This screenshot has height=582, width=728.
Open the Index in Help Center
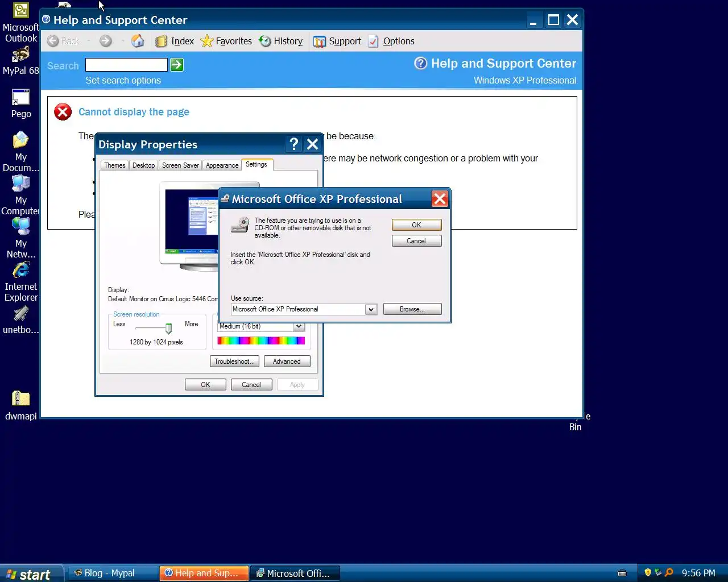click(175, 41)
